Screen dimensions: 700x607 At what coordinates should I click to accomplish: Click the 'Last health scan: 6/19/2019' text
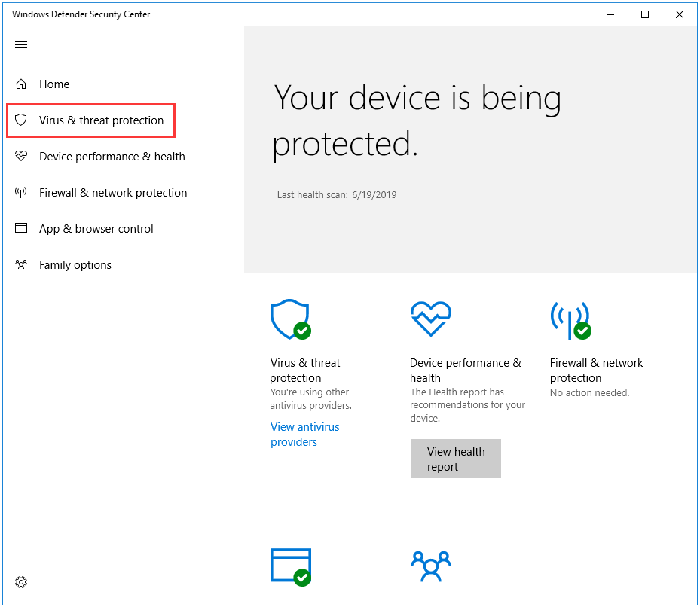(337, 194)
